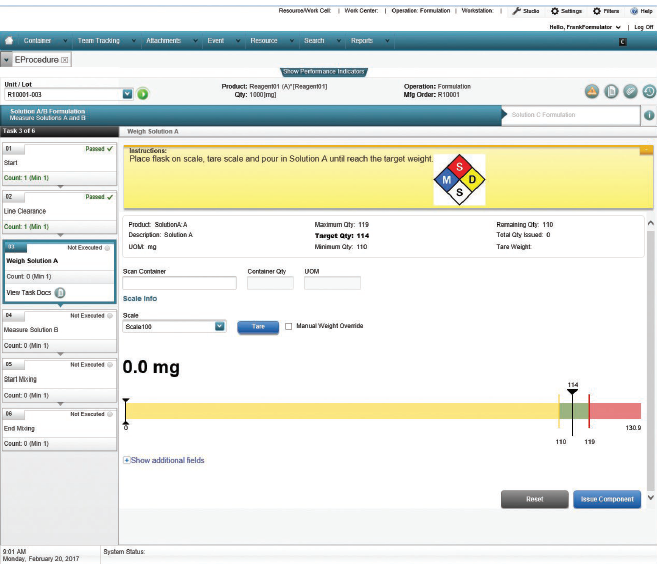Open Help in top bar

(x=641, y=11)
